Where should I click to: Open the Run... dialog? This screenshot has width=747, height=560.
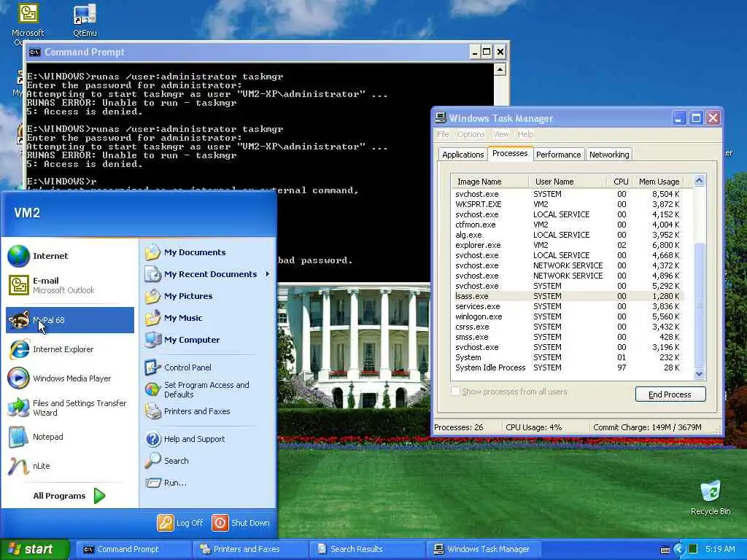click(x=208, y=483)
